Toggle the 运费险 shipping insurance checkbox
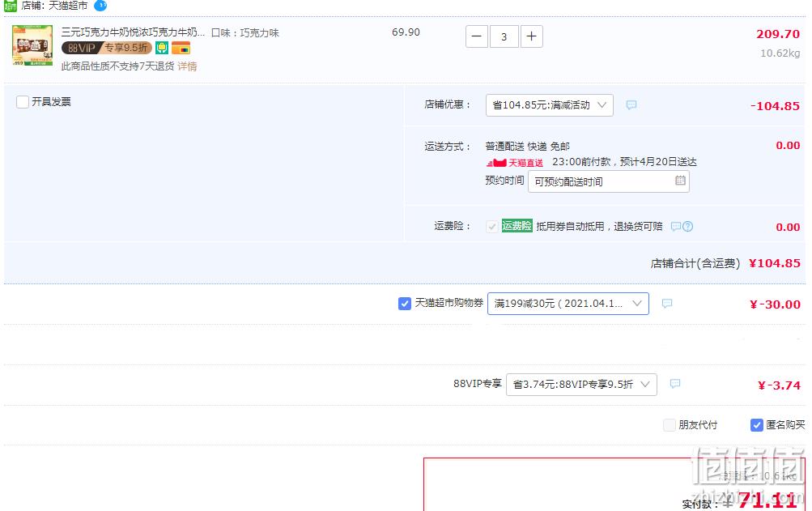This screenshot has width=812, height=511. [x=492, y=227]
